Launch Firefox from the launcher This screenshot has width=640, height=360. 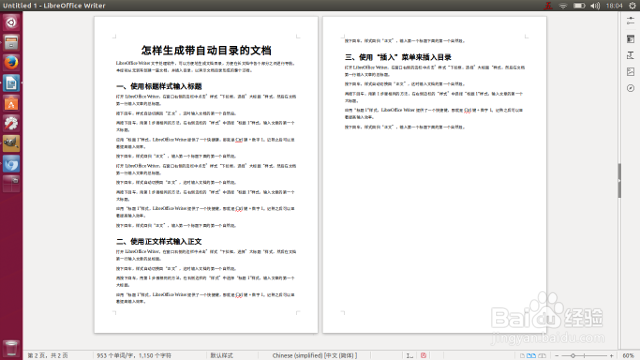tap(11, 62)
